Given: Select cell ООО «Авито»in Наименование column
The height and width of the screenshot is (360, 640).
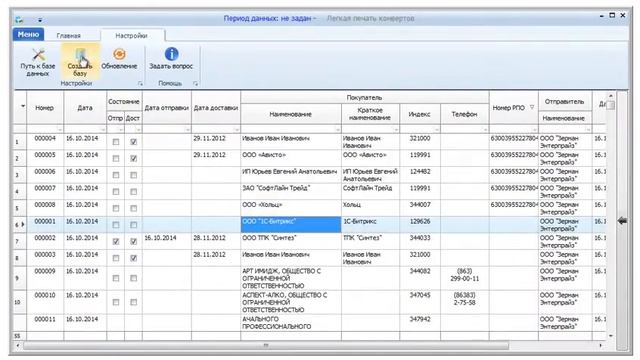Looking at the screenshot, I should (x=291, y=158).
